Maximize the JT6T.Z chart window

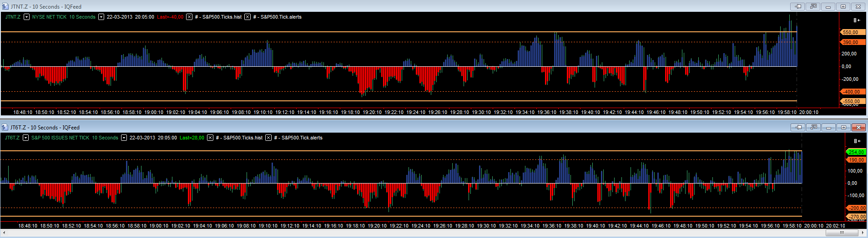pos(843,127)
